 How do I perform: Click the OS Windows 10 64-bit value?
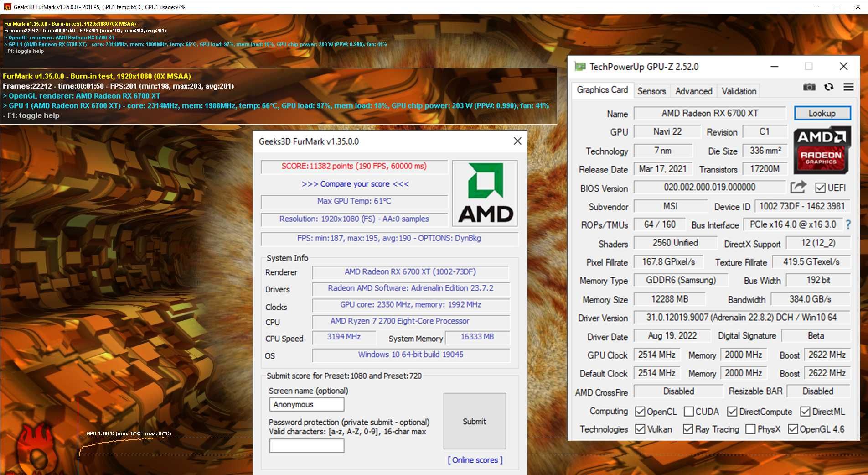[410, 355]
